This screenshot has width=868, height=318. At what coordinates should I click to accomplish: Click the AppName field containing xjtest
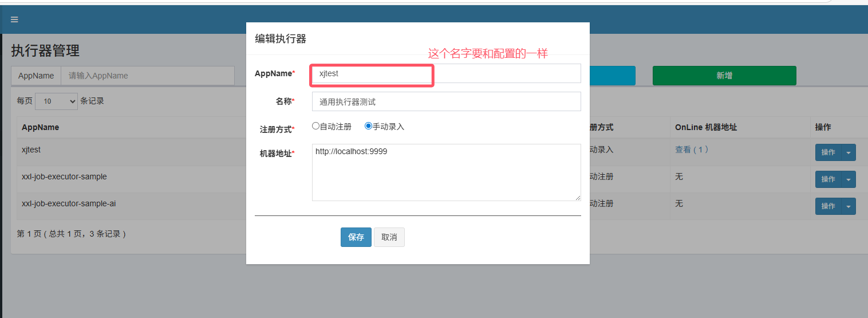click(x=446, y=73)
